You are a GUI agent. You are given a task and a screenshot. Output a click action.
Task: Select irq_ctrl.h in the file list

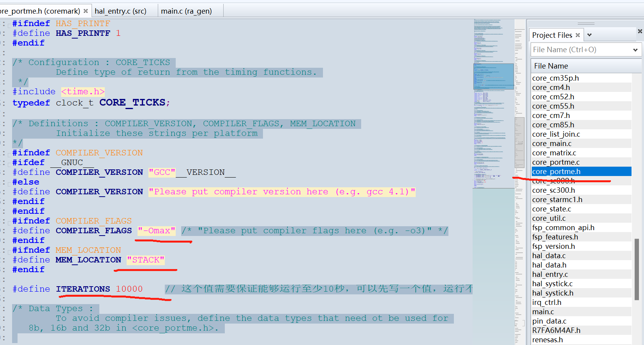(581, 303)
